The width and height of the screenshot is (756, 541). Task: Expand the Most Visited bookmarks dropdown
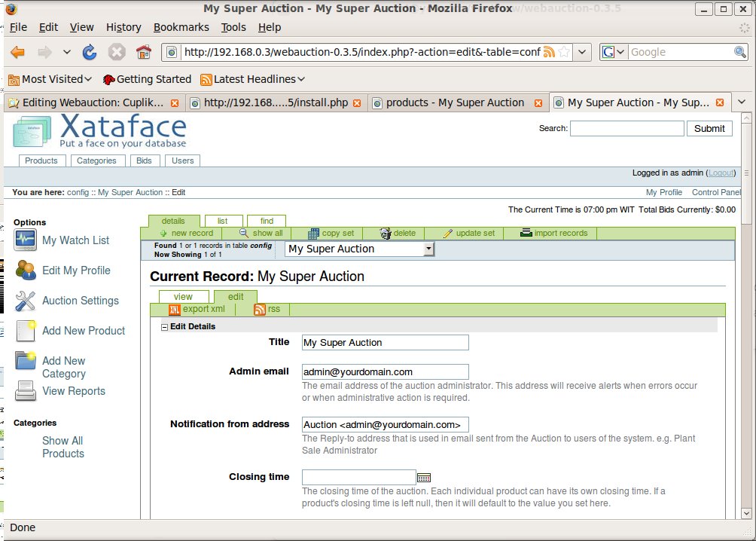(x=50, y=79)
